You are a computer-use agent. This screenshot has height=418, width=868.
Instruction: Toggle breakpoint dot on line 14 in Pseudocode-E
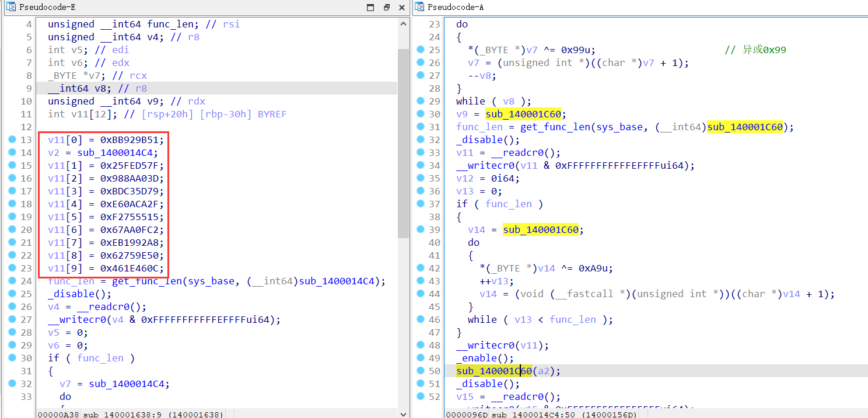point(12,152)
